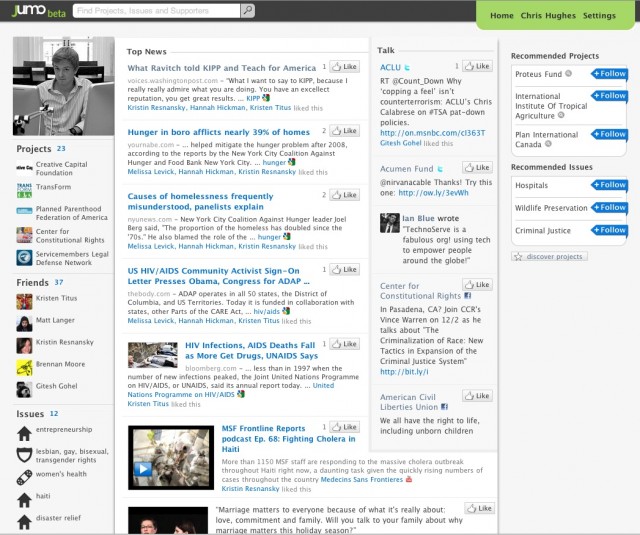Open the Jumo beta logo
The width and height of the screenshot is (640, 535).
[39, 11]
